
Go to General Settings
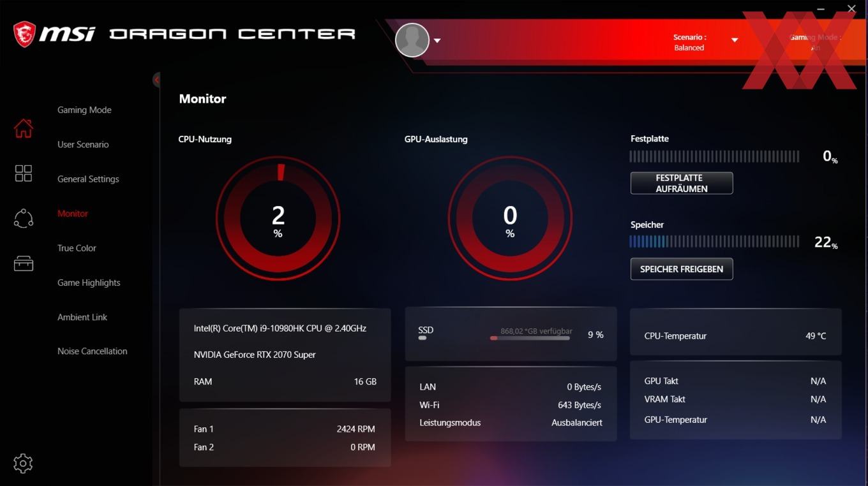click(x=88, y=179)
